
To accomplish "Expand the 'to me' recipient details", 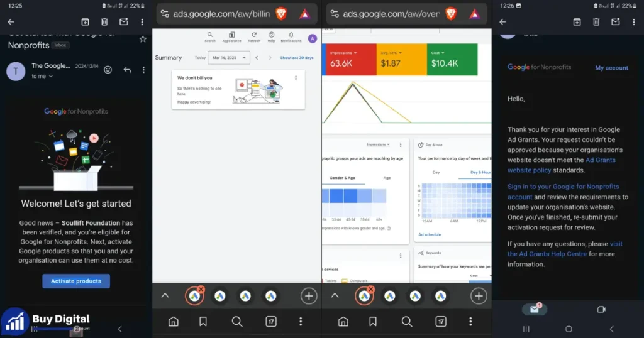I will (42, 76).
